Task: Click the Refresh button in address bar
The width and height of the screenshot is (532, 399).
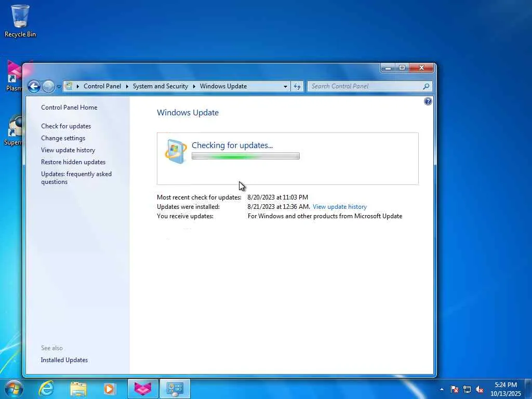Action: coord(297,87)
